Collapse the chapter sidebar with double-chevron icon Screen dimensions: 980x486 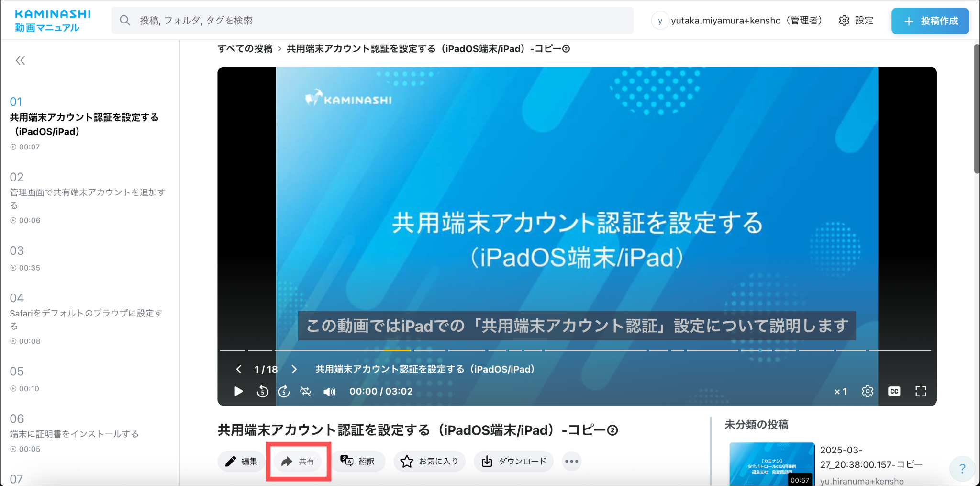click(20, 60)
